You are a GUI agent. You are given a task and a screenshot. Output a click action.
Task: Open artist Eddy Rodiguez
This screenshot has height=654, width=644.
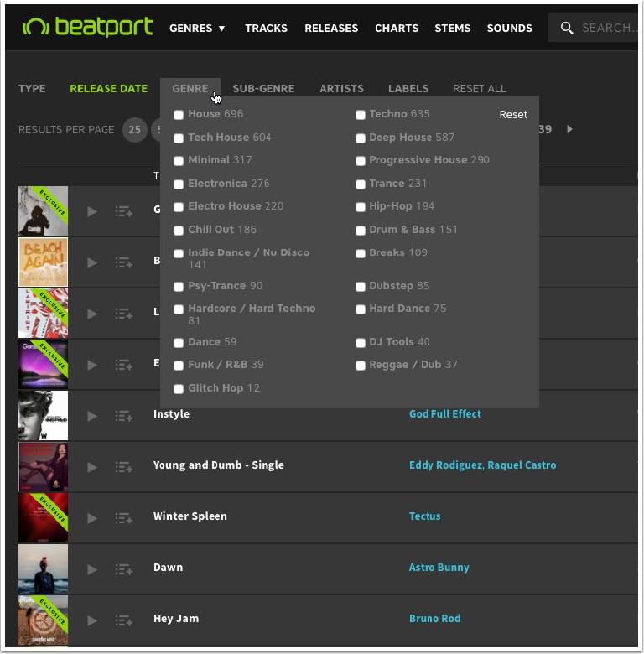coord(447,465)
